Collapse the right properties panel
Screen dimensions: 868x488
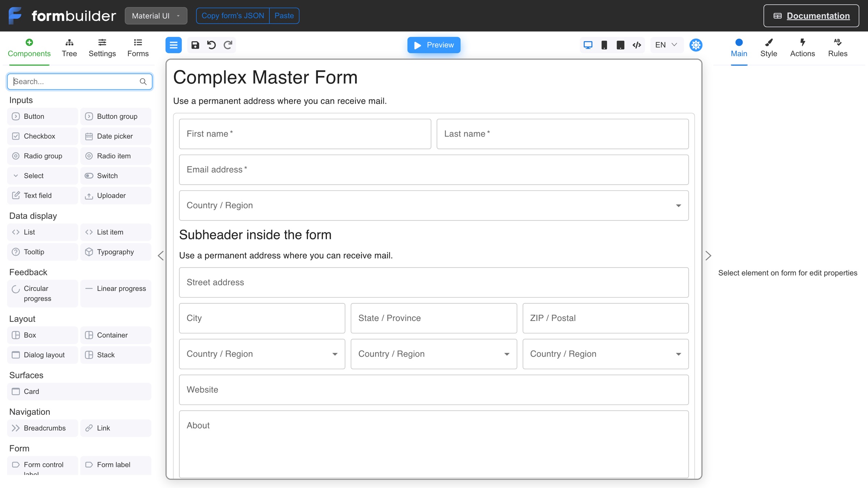(708, 256)
